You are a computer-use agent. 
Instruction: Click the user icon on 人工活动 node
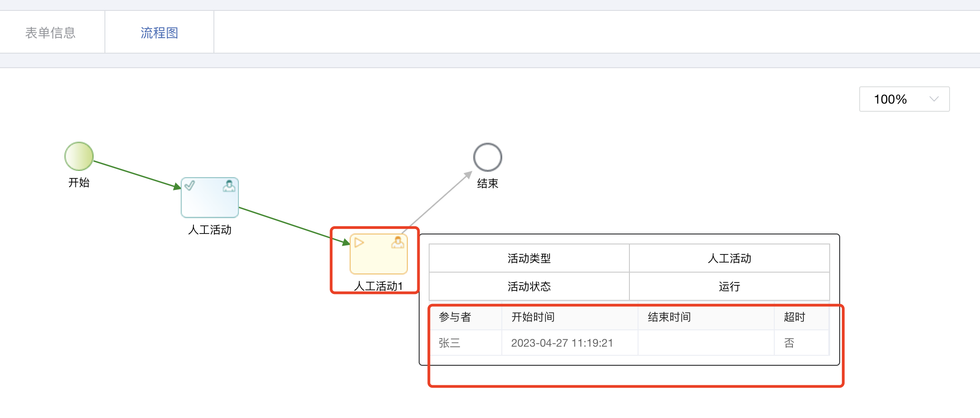click(229, 185)
